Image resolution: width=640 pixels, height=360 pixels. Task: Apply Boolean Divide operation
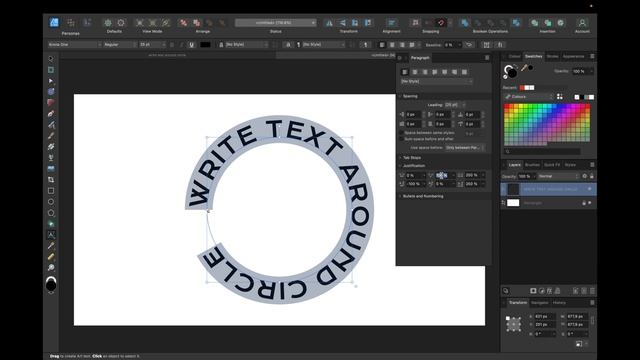tap(516, 23)
